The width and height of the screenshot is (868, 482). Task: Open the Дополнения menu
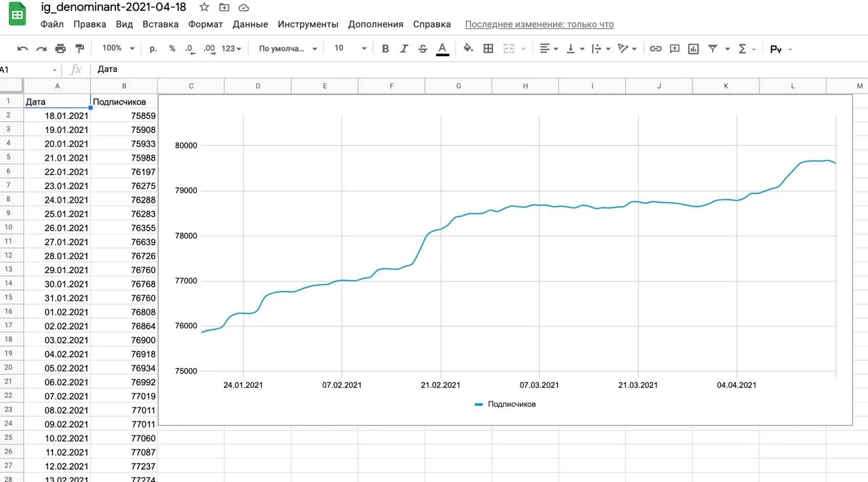point(376,24)
